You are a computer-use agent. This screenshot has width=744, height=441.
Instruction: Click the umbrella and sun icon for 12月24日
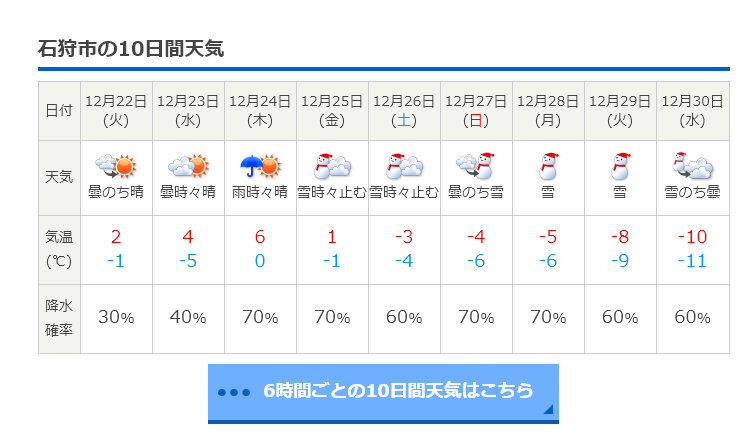(x=260, y=166)
